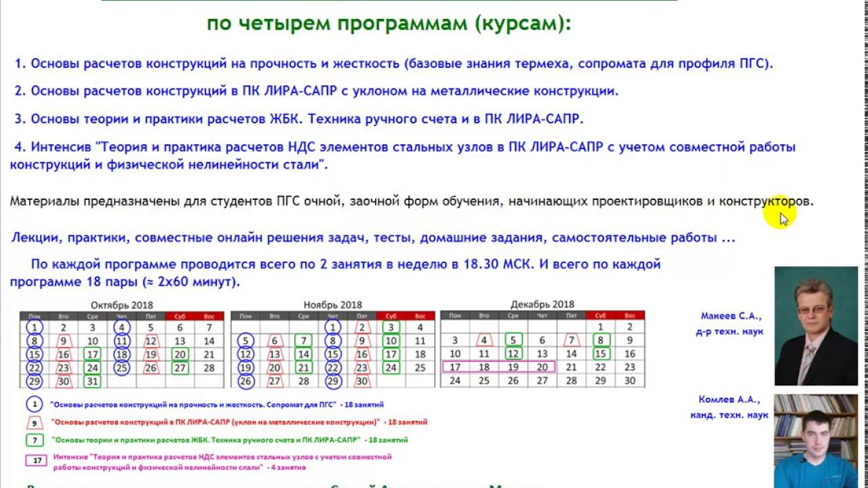The image size is (868, 488).
Task: Click the name label "Макеев С.А., д-р техн. наук"
Action: point(729,323)
